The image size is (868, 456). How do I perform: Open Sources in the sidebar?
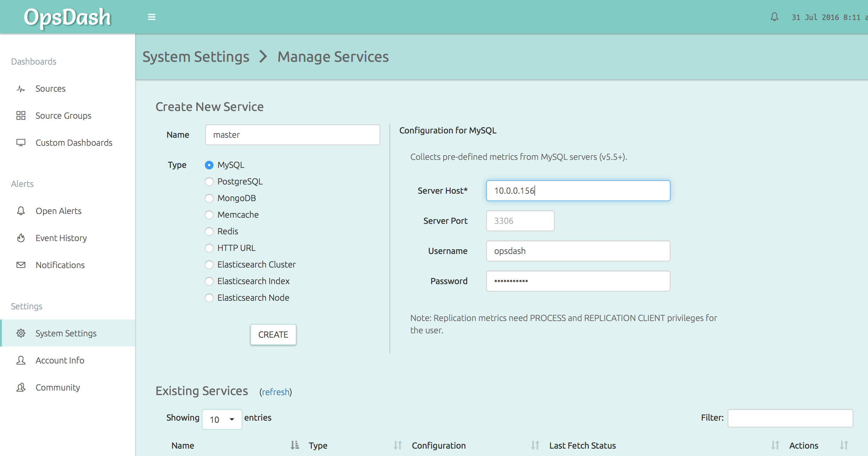(68, 89)
